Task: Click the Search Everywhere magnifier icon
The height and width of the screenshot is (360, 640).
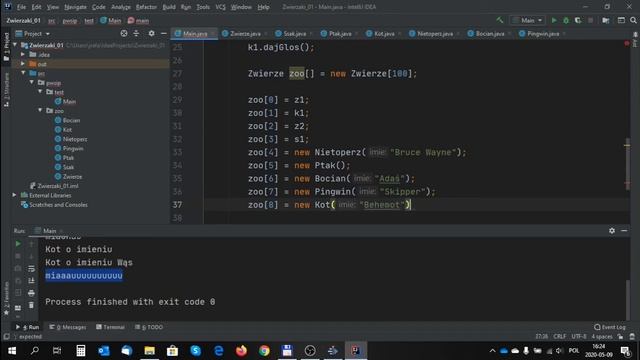Action: click(x=633, y=20)
